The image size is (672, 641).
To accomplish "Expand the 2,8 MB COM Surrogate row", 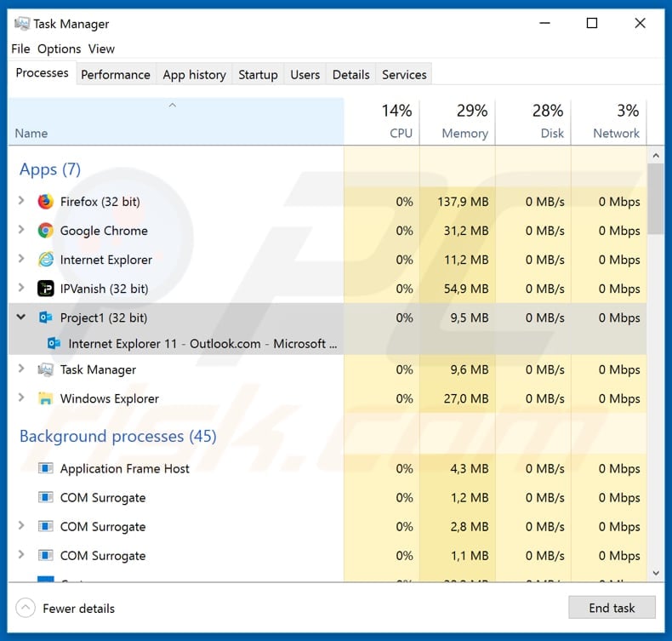I will pyautogui.click(x=20, y=525).
